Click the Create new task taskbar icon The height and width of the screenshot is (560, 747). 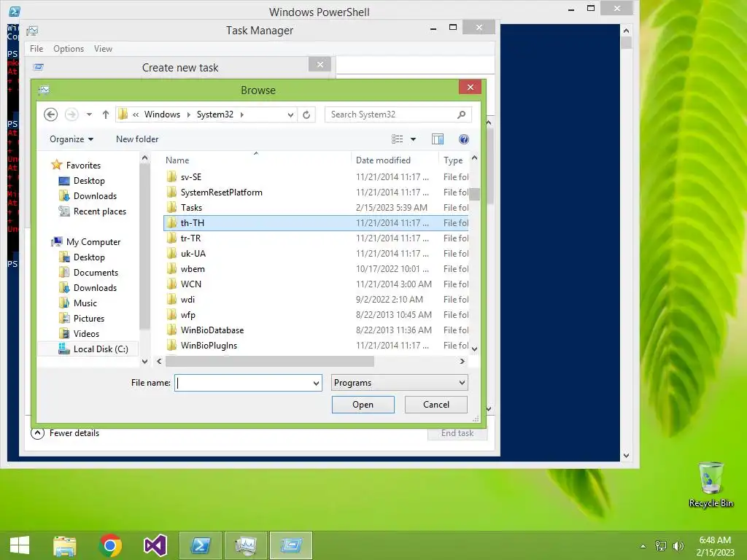290,545
